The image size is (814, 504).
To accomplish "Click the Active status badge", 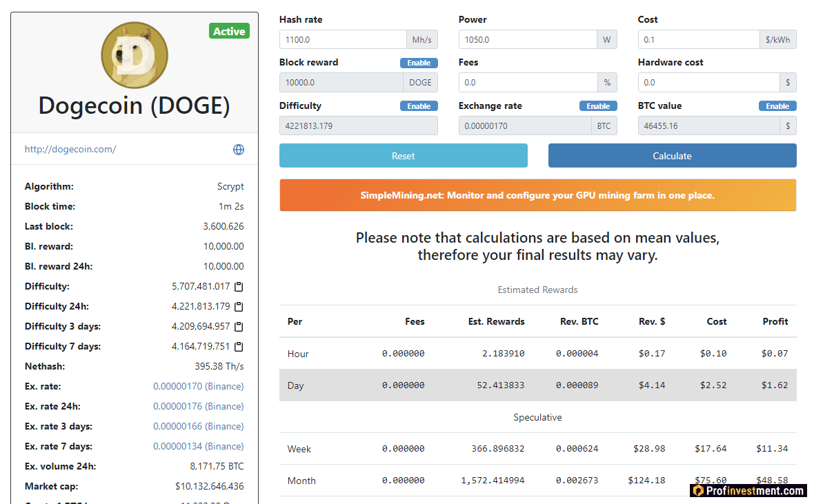I will click(x=229, y=32).
